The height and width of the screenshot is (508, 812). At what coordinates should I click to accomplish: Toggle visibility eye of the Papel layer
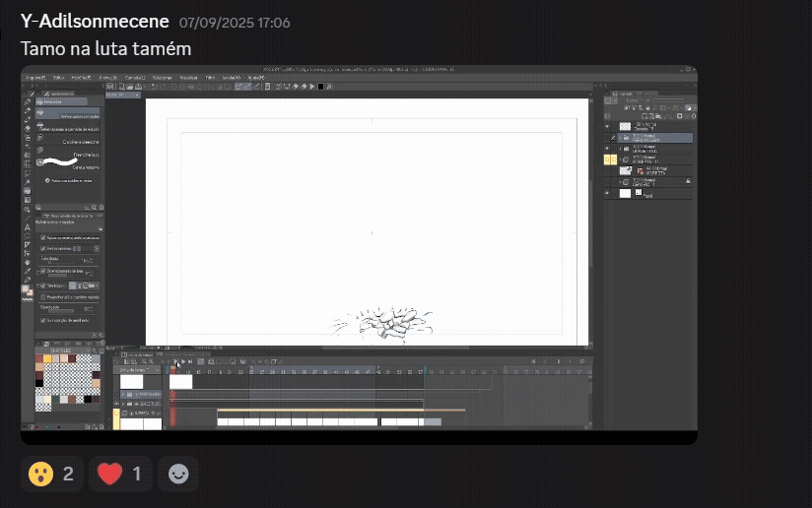607,193
